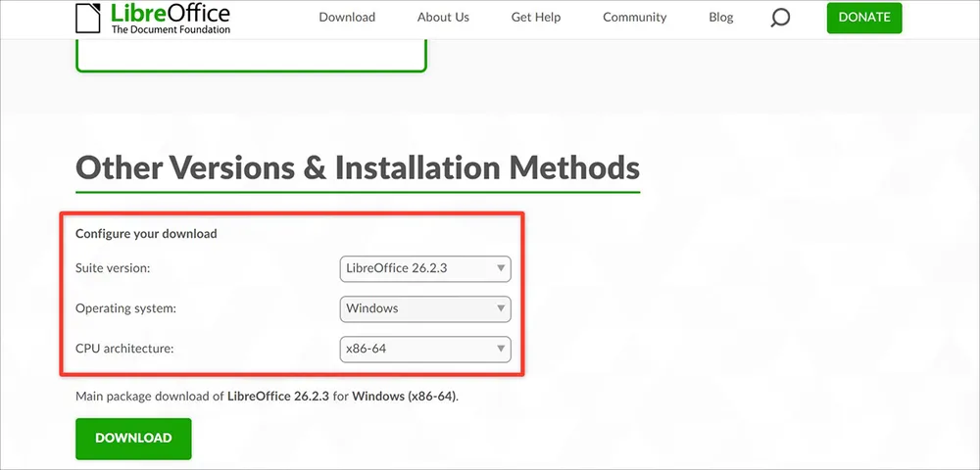980x470 pixels.
Task: Click the green DOWNLOAD button
Action: 133,438
